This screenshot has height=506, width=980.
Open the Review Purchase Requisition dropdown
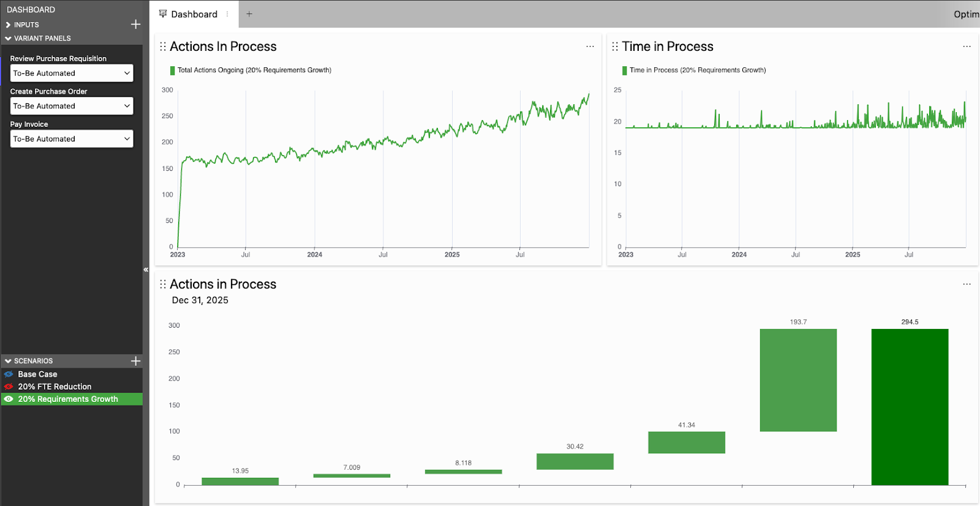coord(72,73)
